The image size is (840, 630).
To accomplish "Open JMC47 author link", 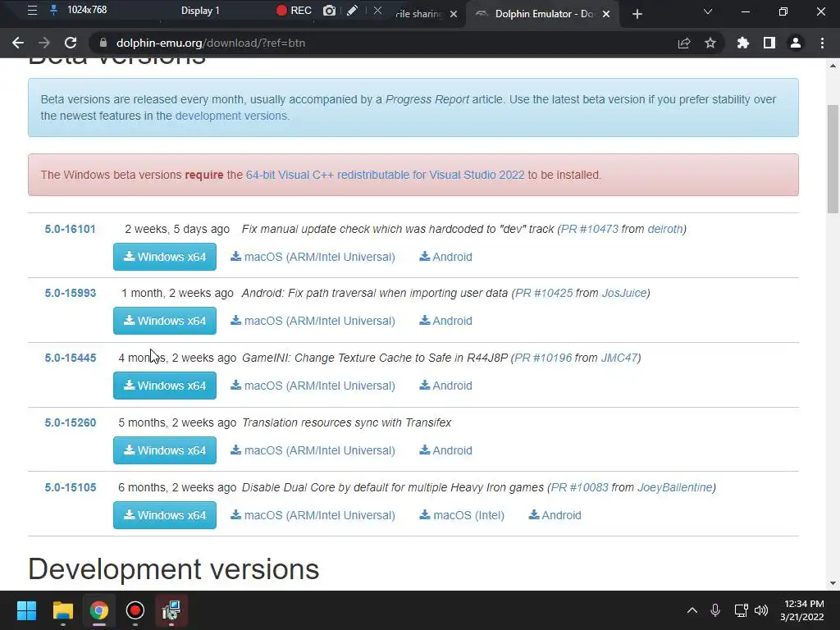I will 619,358.
